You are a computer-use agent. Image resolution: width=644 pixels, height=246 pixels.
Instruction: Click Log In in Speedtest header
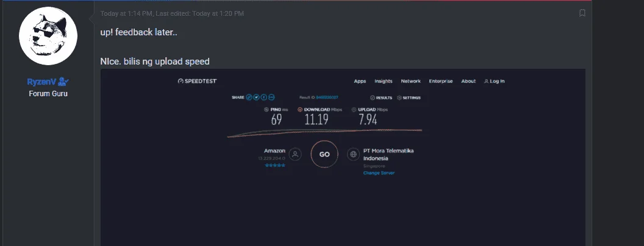click(494, 81)
